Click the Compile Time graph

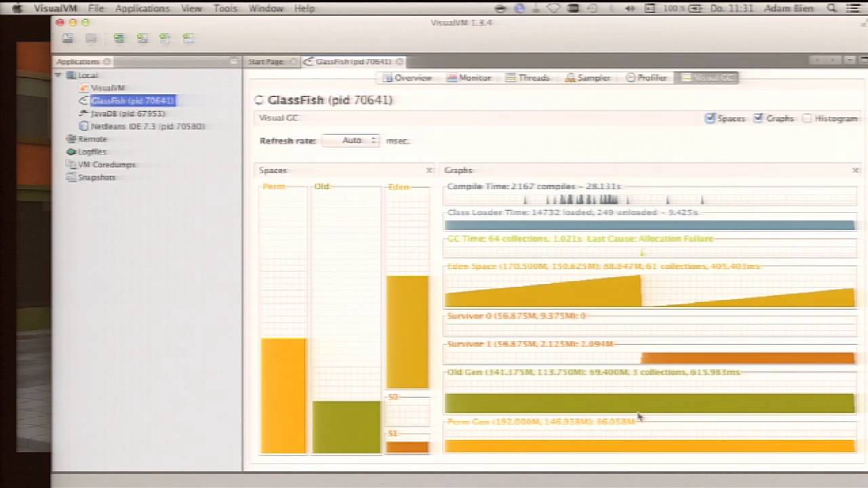pyautogui.click(x=650, y=199)
